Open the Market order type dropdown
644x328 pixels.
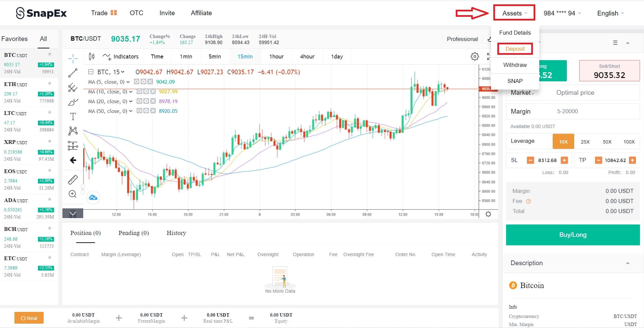click(x=522, y=93)
